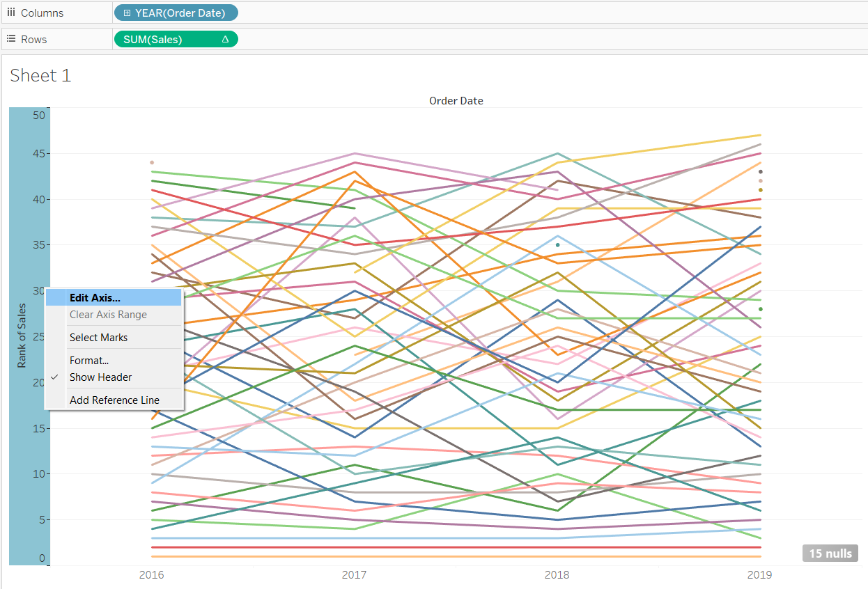Image resolution: width=868 pixels, height=589 pixels.
Task: Expand the YEAR(Order Date) pill plus icon
Action: [127, 13]
